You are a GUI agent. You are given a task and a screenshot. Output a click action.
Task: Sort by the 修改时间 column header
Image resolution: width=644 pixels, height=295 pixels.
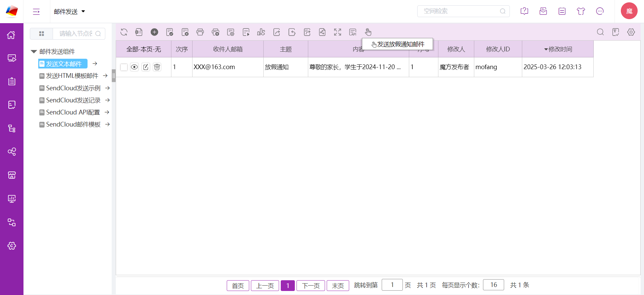[558, 49]
